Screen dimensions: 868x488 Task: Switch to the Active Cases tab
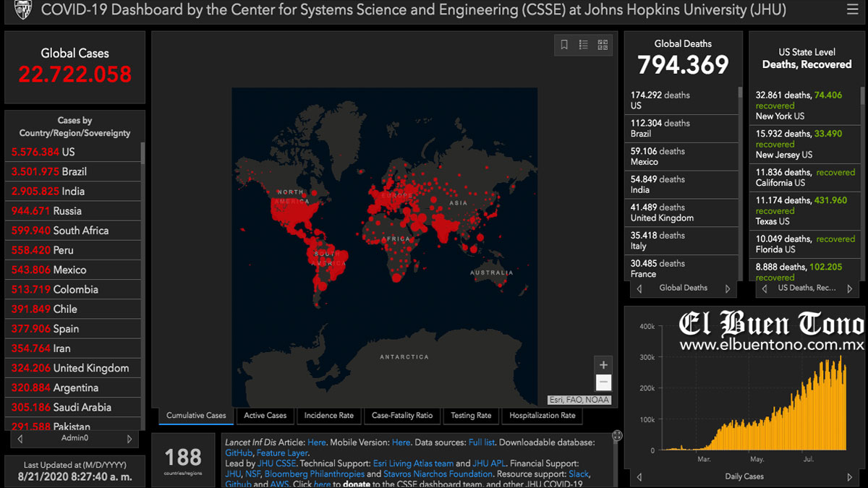265,416
